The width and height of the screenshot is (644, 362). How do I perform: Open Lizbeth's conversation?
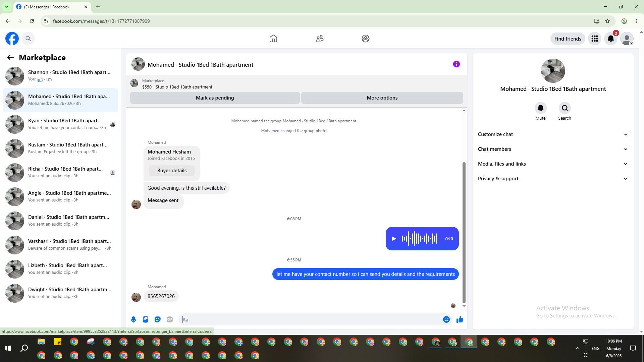pyautogui.click(x=60, y=269)
